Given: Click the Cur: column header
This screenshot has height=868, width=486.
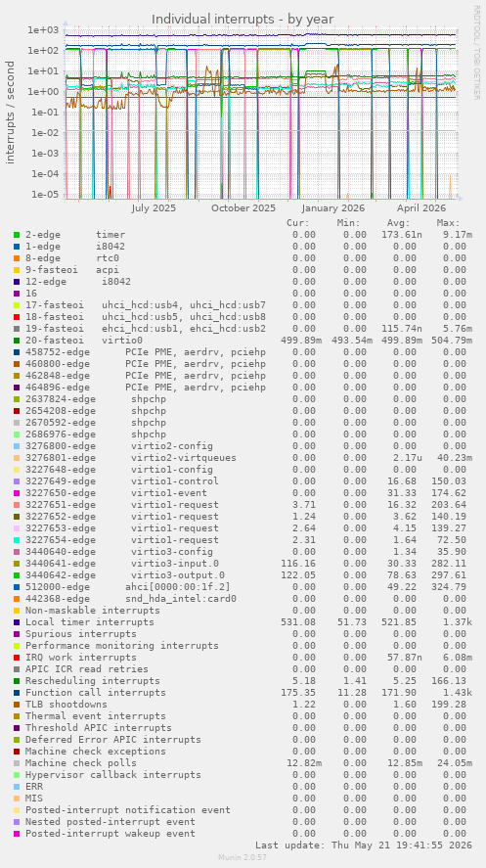Looking at the screenshot, I should pyautogui.click(x=298, y=223).
